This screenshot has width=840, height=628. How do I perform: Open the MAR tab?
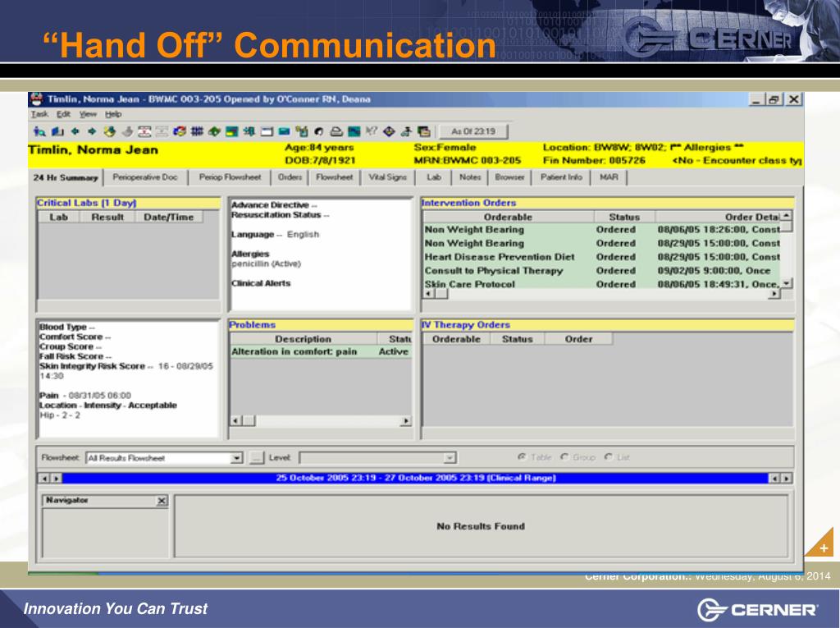(609, 177)
